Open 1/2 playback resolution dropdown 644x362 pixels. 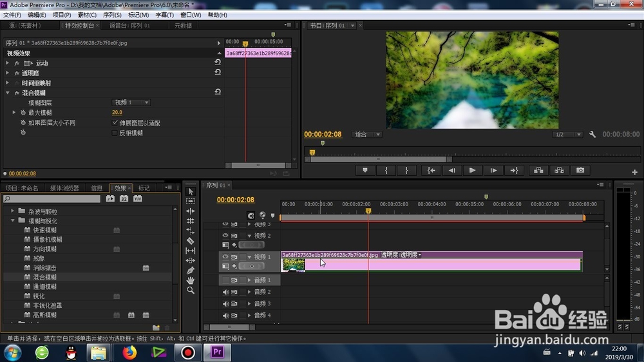pyautogui.click(x=567, y=135)
